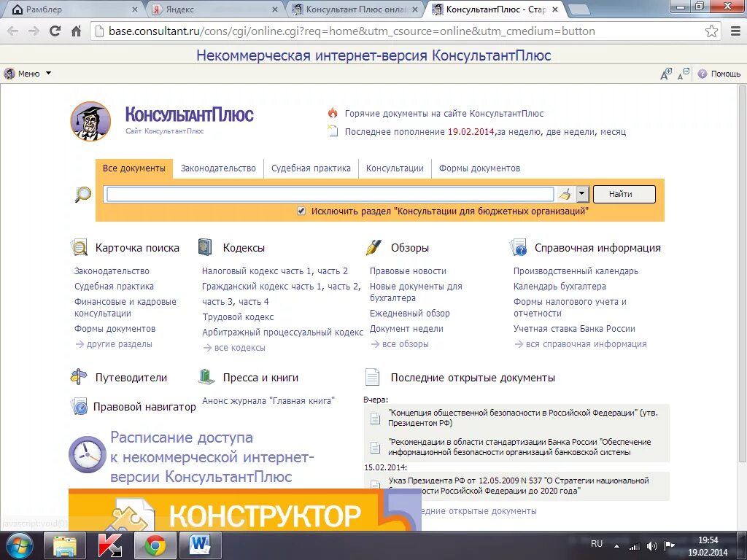The height and width of the screenshot is (560, 747).
Task: Click RU language indicator in tray
Action: pos(597,544)
